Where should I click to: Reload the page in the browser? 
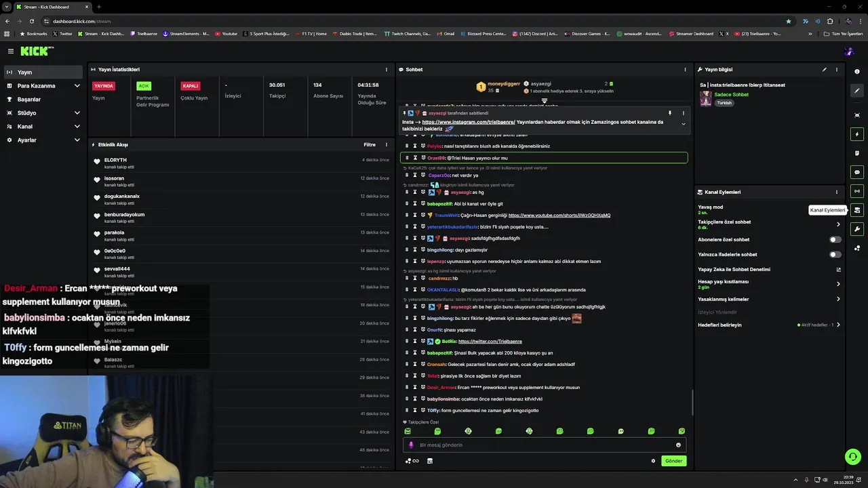tap(32, 21)
